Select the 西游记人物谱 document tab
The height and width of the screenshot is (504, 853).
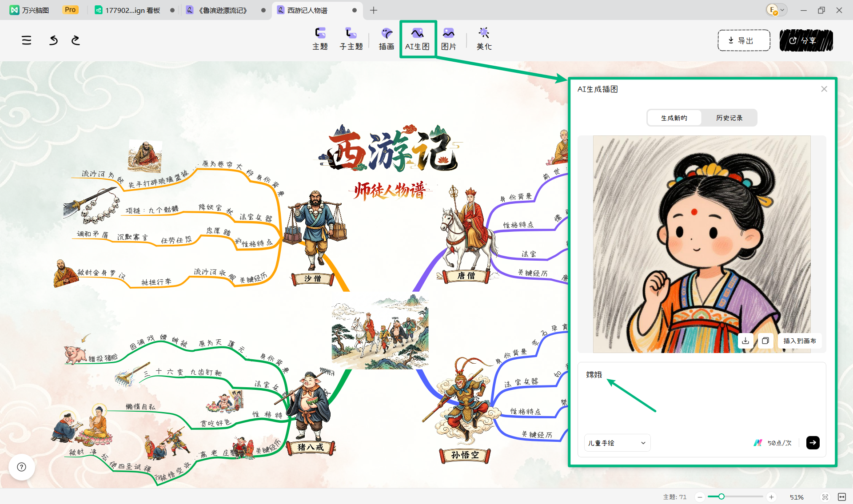tap(316, 10)
